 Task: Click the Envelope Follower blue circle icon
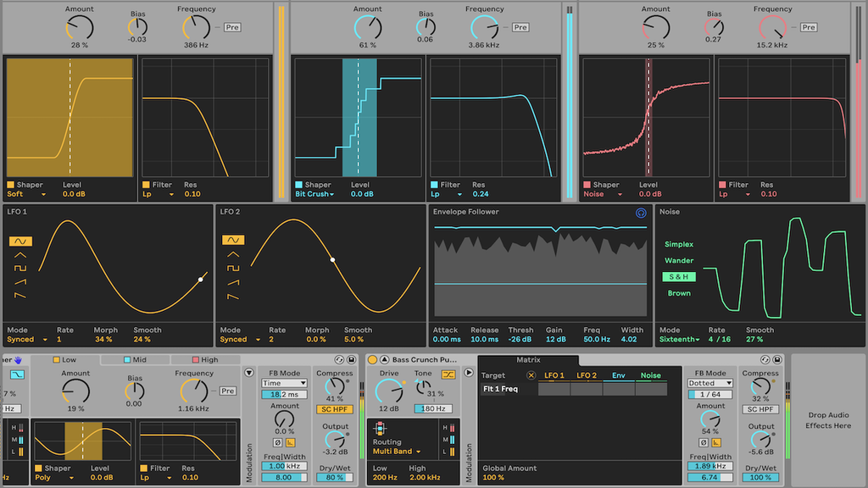(641, 213)
